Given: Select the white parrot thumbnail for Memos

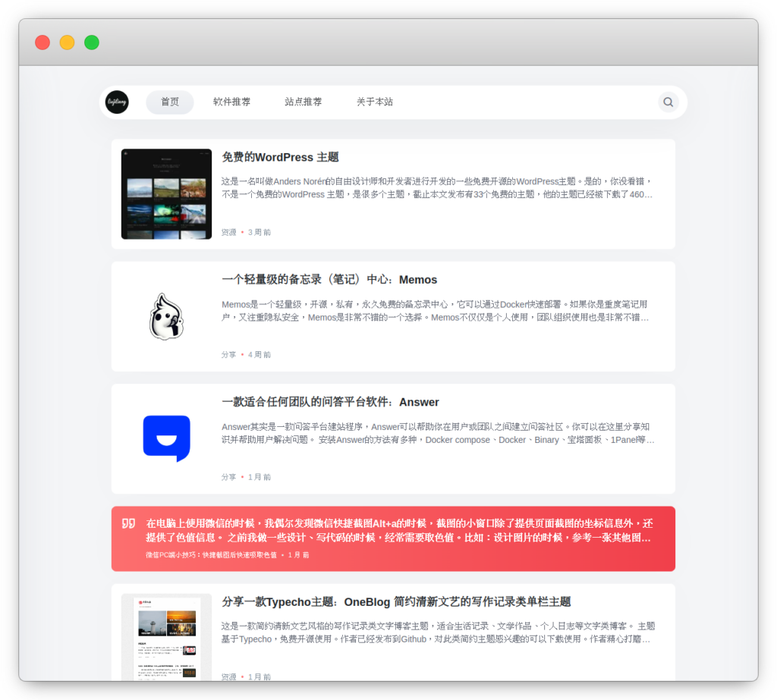Looking at the screenshot, I should pyautogui.click(x=165, y=315).
